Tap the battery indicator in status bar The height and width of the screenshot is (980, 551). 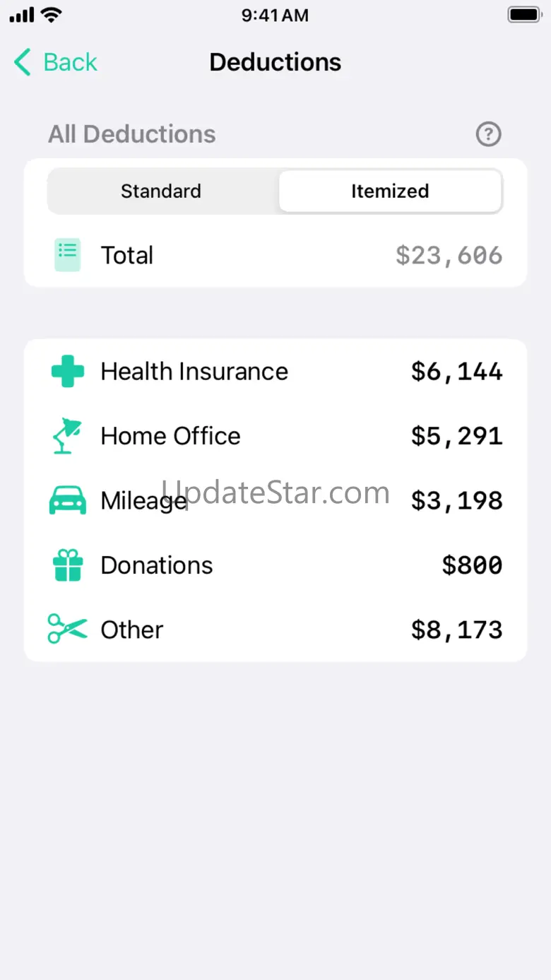coord(524,15)
